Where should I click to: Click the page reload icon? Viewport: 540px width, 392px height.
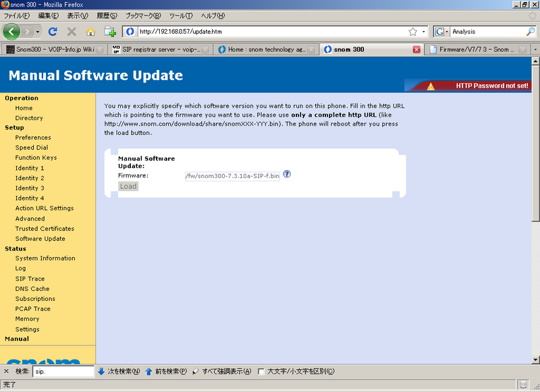[x=52, y=30]
